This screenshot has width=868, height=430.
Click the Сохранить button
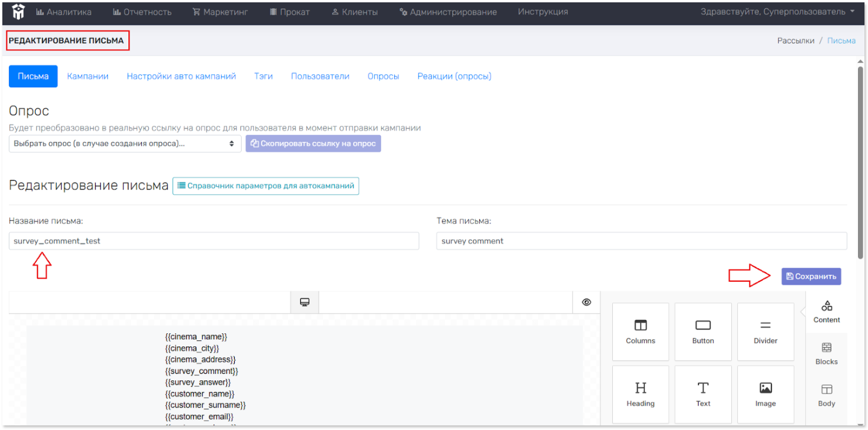pyautogui.click(x=811, y=277)
